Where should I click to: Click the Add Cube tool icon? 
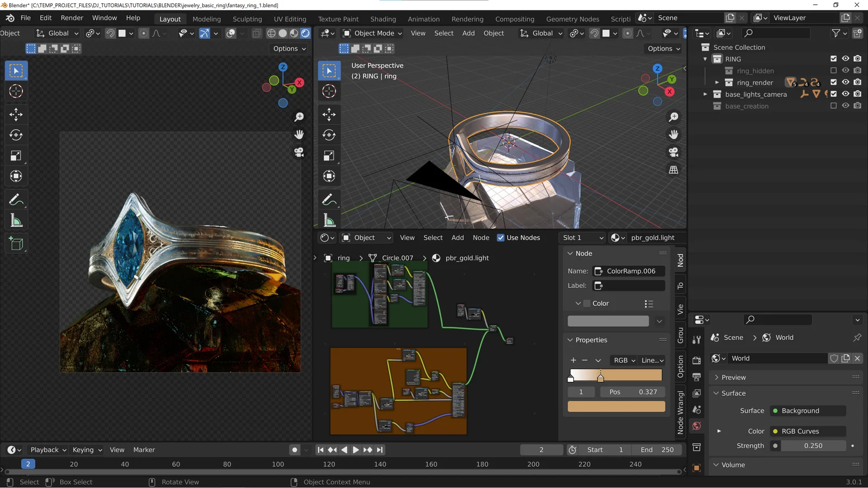pyautogui.click(x=16, y=244)
